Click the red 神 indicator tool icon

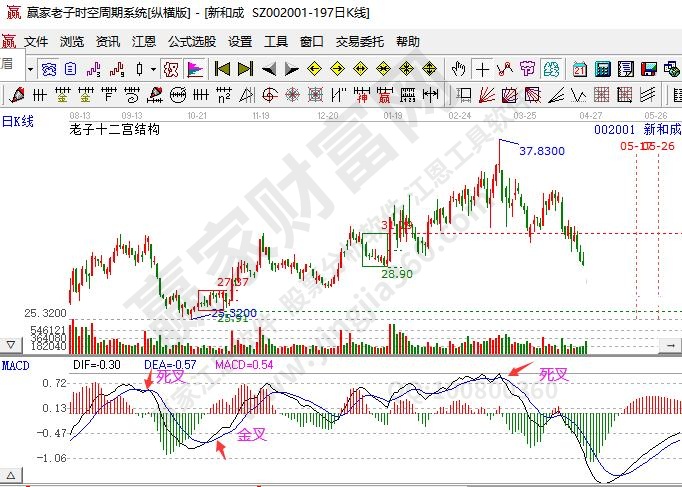[360, 95]
